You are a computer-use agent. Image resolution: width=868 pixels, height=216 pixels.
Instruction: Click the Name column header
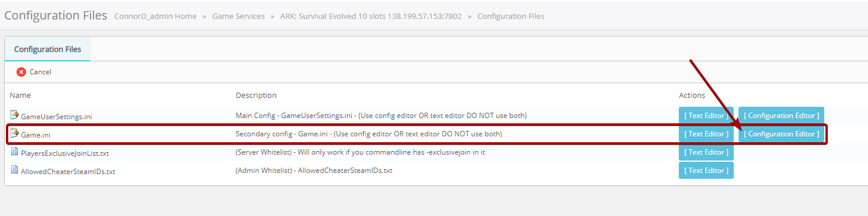tap(20, 95)
